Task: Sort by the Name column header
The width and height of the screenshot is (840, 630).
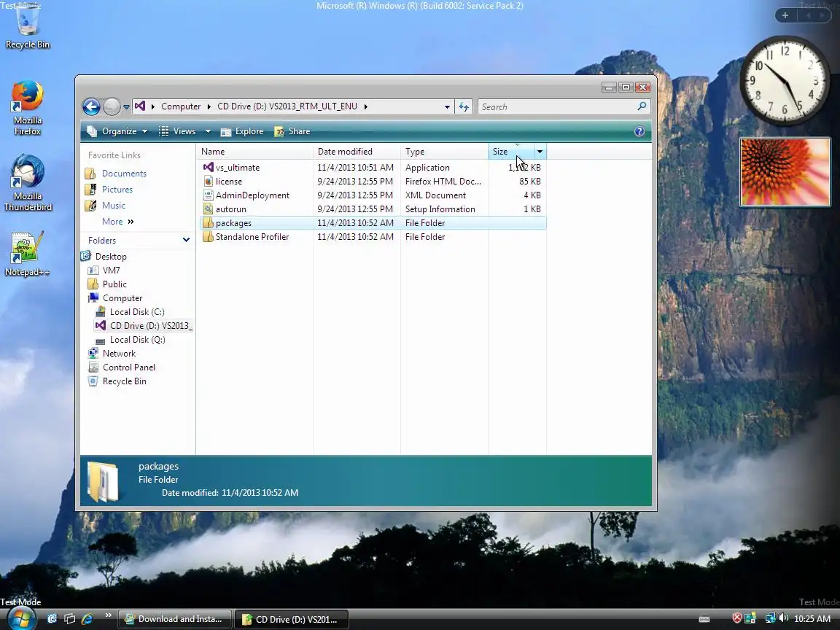Action: coord(255,152)
